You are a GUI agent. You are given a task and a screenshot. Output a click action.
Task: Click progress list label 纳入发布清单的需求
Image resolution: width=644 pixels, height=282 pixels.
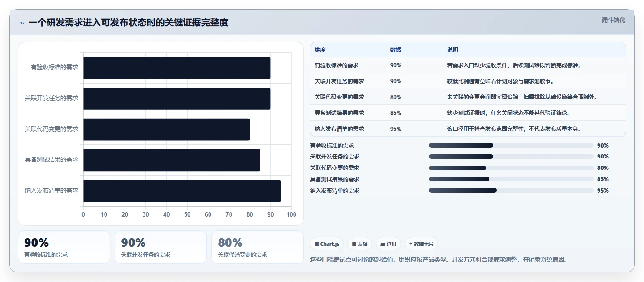(335, 191)
